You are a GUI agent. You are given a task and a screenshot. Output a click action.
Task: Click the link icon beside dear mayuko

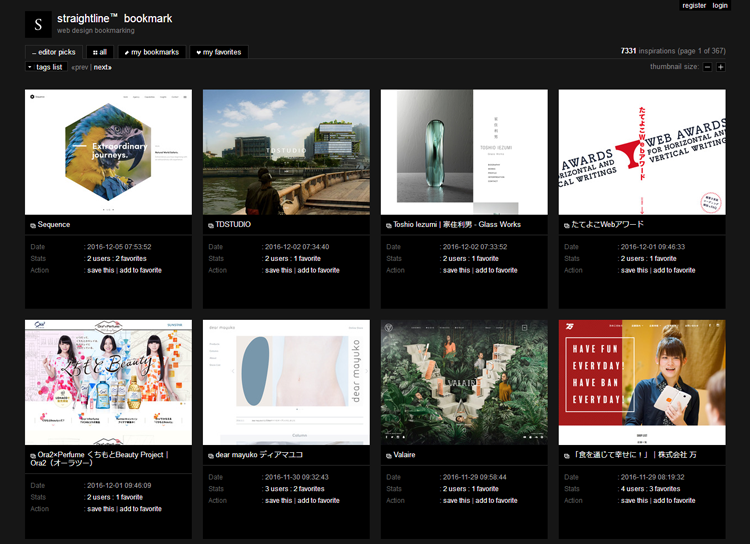(x=211, y=455)
